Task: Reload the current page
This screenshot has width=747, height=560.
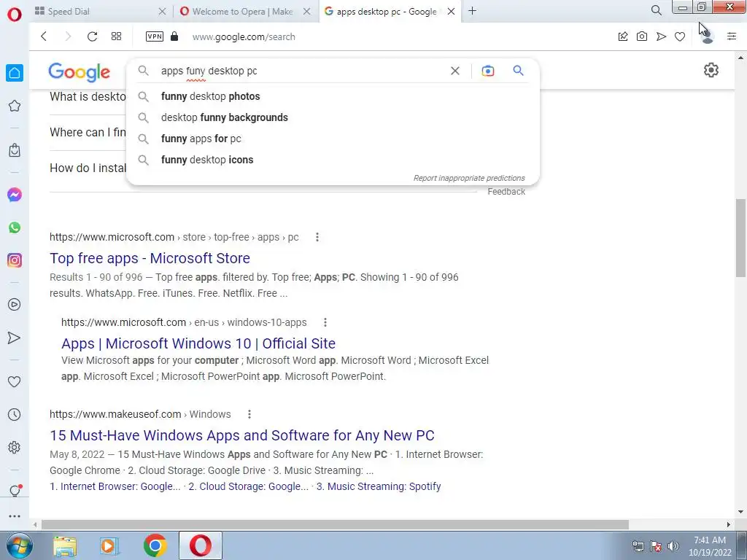Action: tap(93, 36)
